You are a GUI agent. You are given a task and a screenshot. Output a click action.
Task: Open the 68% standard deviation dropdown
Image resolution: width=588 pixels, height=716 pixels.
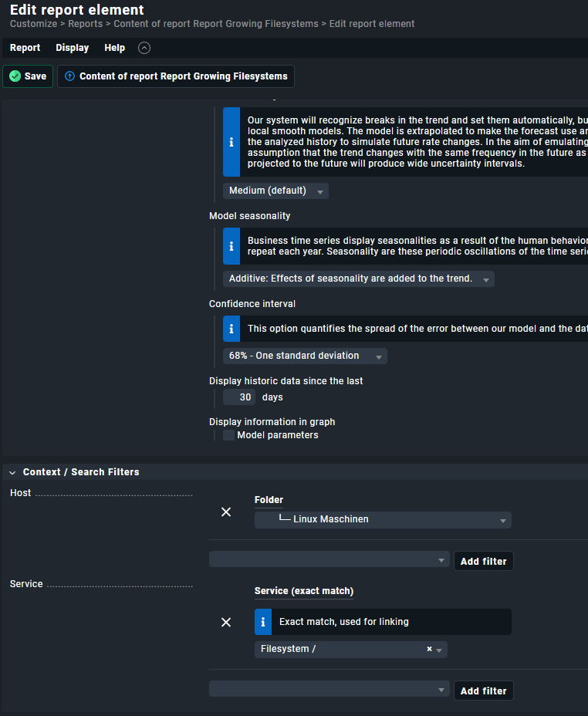[305, 356]
